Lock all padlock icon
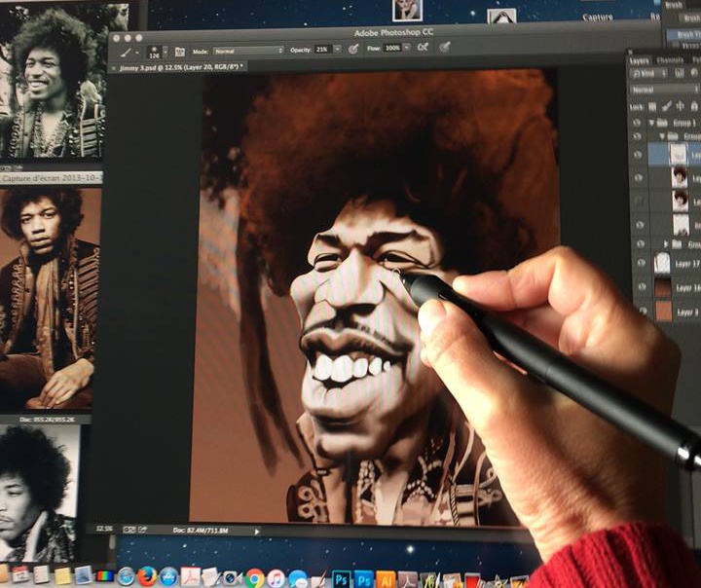This screenshot has height=588, width=701. pyautogui.click(x=694, y=106)
